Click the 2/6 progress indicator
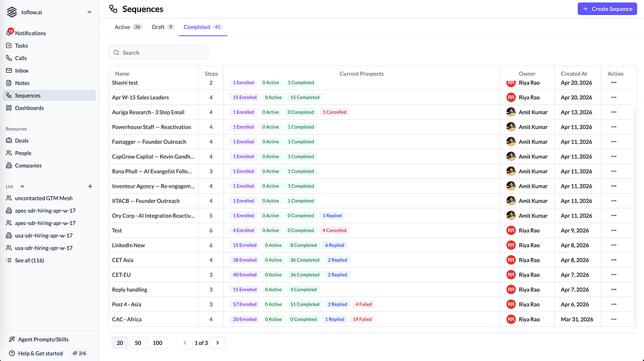 click(x=80, y=353)
